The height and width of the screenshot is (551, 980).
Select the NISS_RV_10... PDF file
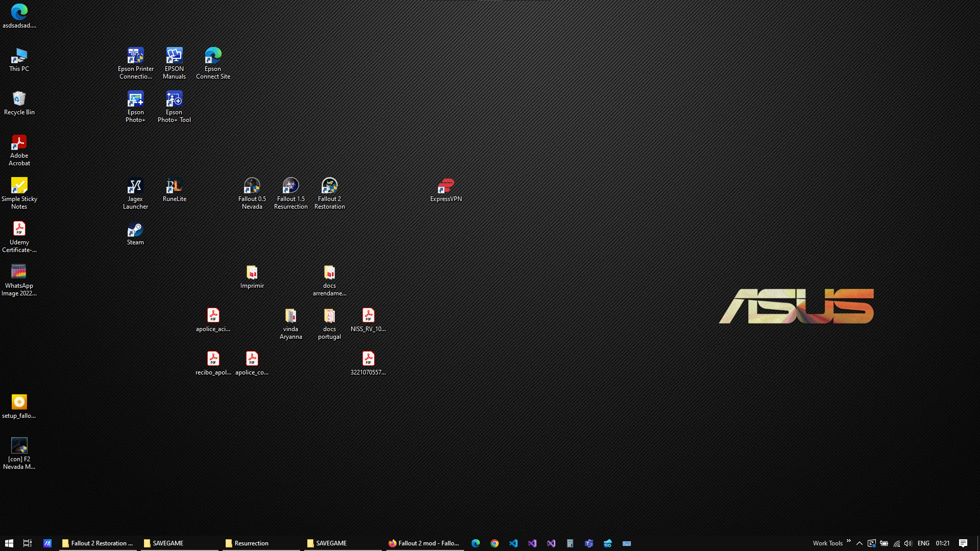(368, 319)
